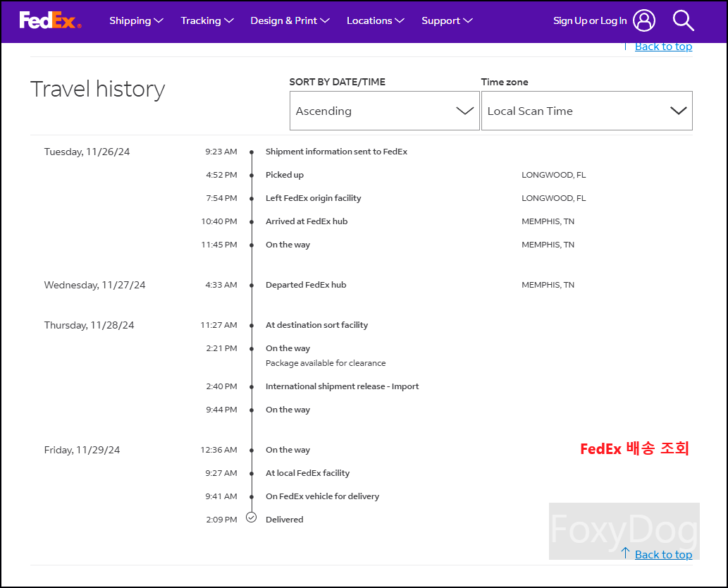This screenshot has width=728, height=588.
Task: Click the FedEx logo
Action: coord(50,20)
